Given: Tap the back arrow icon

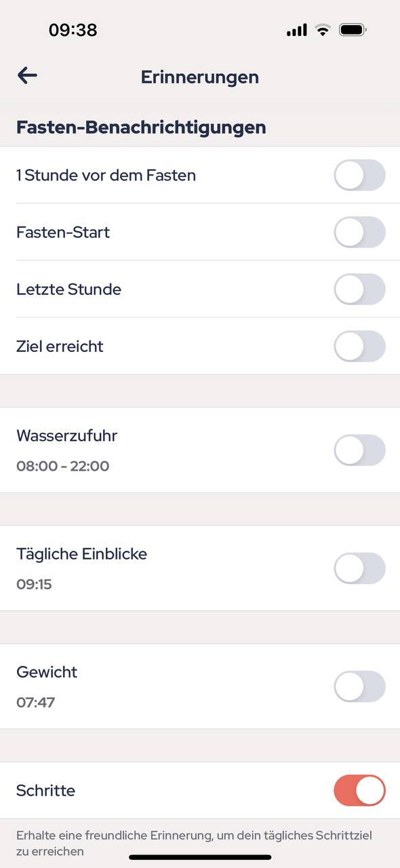Looking at the screenshot, I should (x=27, y=75).
